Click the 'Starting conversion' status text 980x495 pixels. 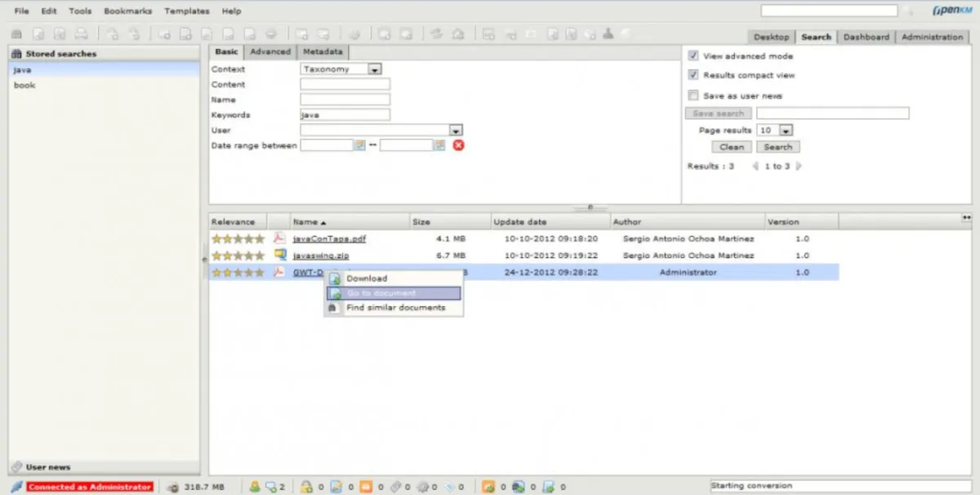point(752,486)
